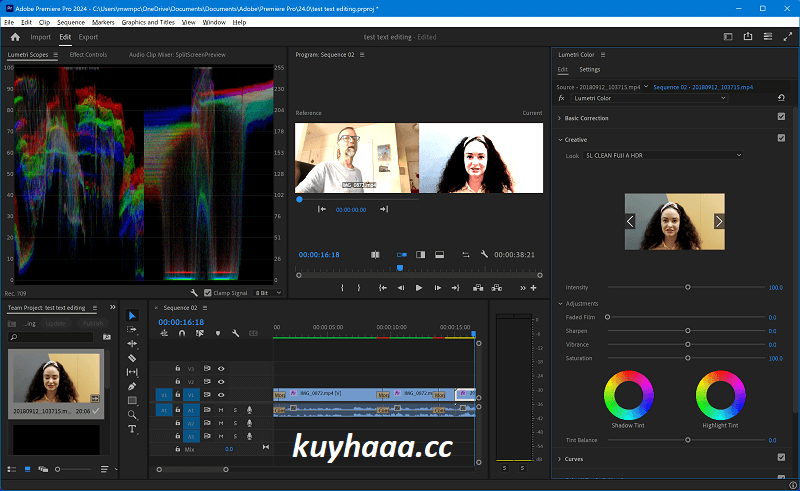Image resolution: width=800 pixels, height=491 pixels.
Task: Toggle snap magnet in timeline
Action: tap(182, 333)
